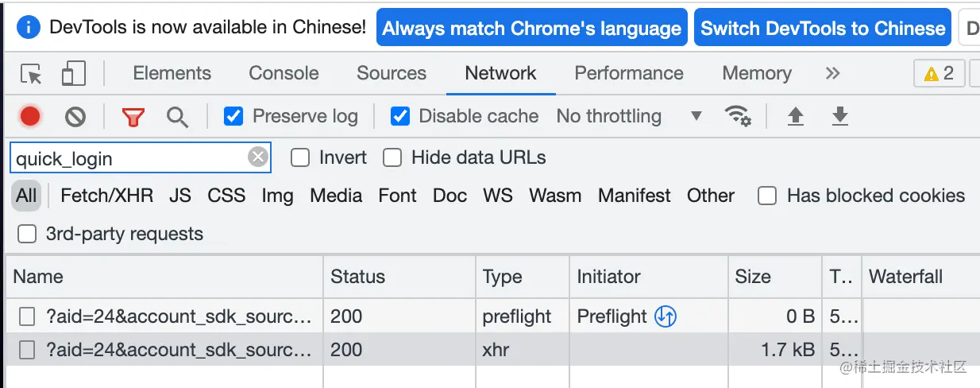The width and height of the screenshot is (980, 388).
Task: Enable the Invert filter checkbox
Action: point(299,157)
